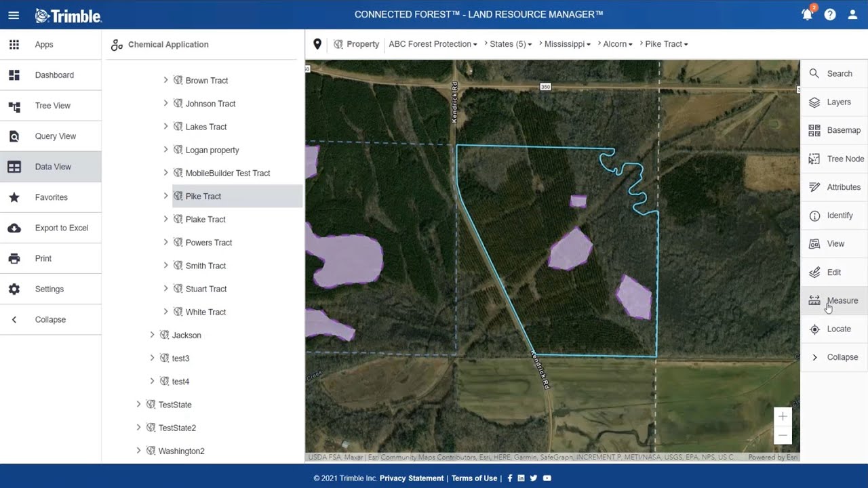Open States (5) dropdown
868x488 pixels.
511,44
